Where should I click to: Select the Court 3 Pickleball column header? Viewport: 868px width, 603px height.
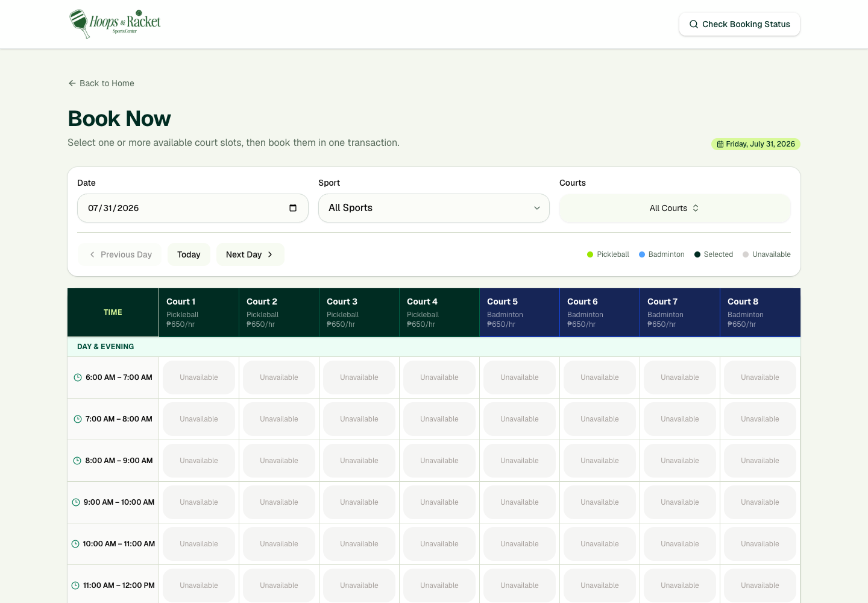click(359, 312)
